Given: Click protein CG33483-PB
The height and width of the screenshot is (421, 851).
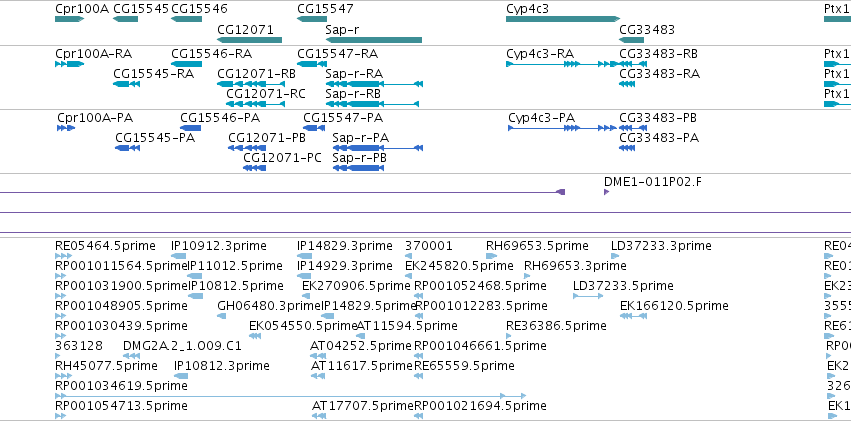Looking at the screenshot, I should (x=633, y=128).
